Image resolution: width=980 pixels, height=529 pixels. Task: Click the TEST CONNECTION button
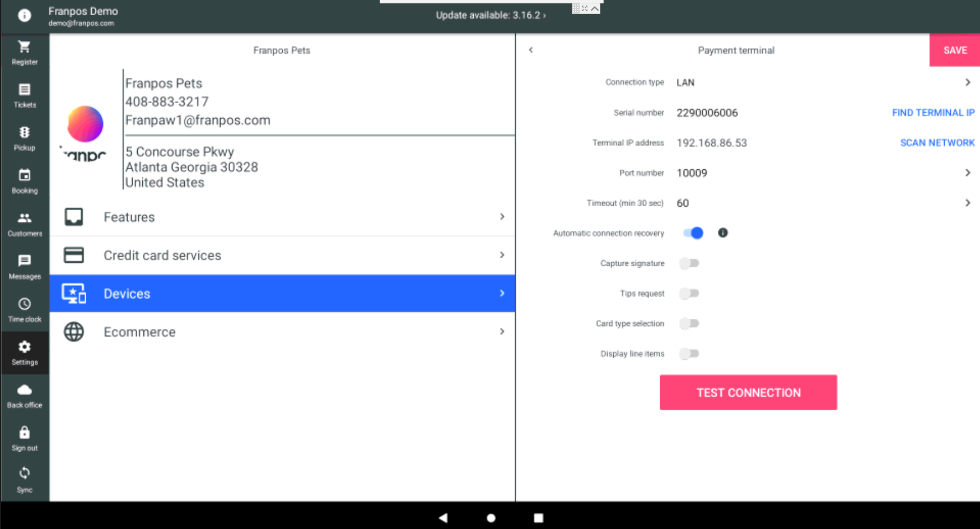748,392
